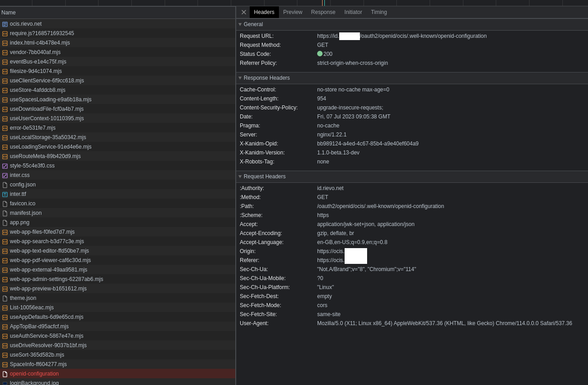Collapse the Request Headers section

240,177
